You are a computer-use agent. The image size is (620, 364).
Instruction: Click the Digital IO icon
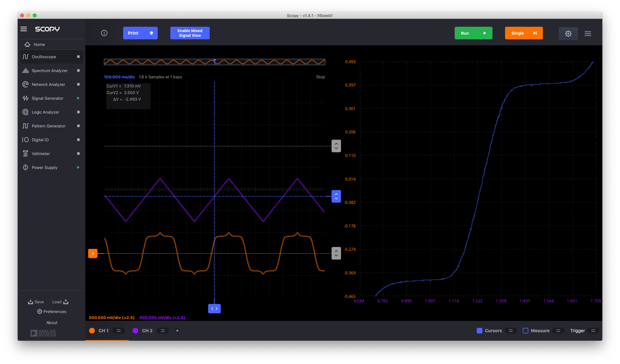point(26,140)
